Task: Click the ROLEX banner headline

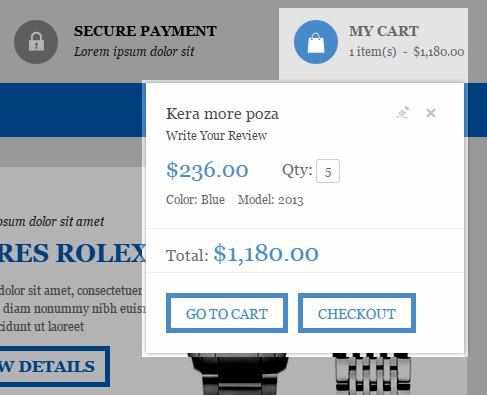Action: click(73, 253)
